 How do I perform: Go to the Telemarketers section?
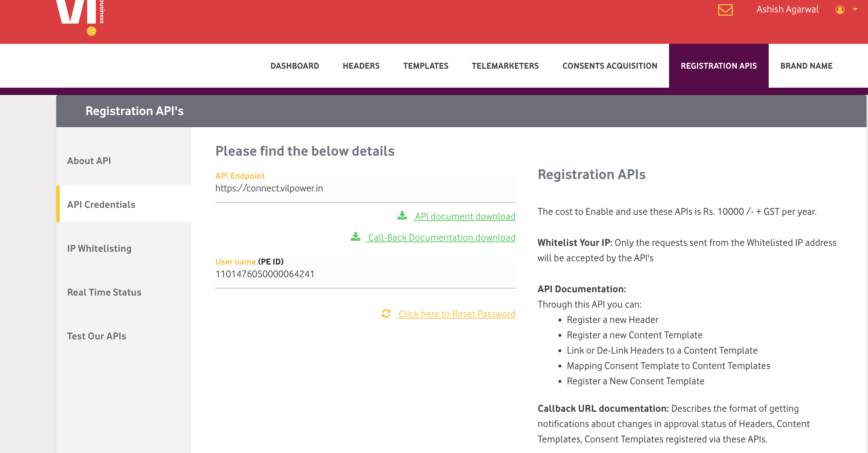tap(505, 66)
